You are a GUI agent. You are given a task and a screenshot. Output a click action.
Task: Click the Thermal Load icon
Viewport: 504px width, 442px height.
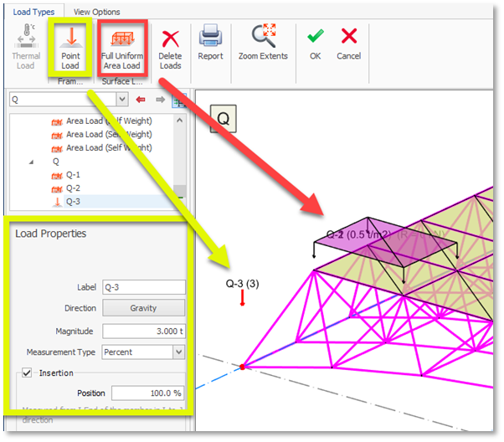[26, 44]
